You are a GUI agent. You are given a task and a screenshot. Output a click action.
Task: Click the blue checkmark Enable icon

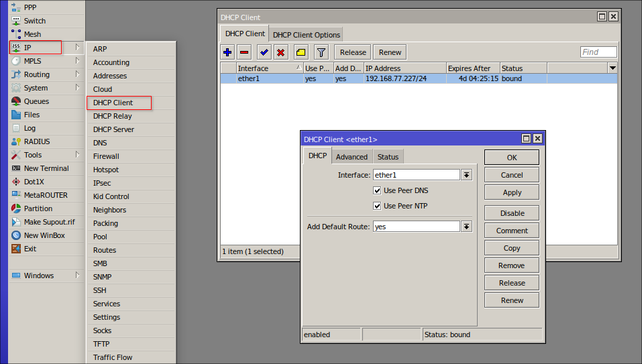(x=264, y=52)
